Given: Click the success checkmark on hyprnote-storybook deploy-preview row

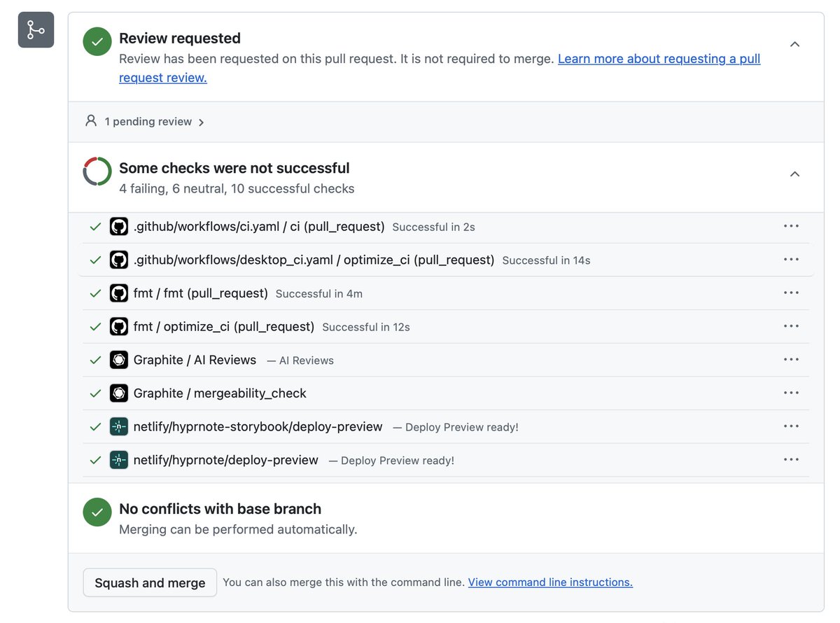Looking at the screenshot, I should [x=95, y=426].
